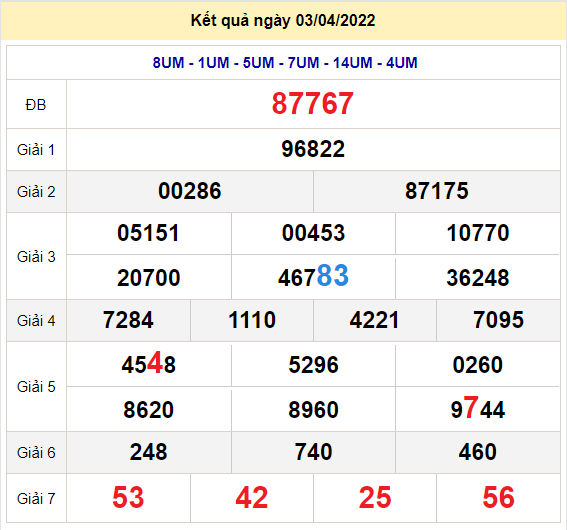
Task: Select the red Giải 7 number 53
Action: pos(128,497)
